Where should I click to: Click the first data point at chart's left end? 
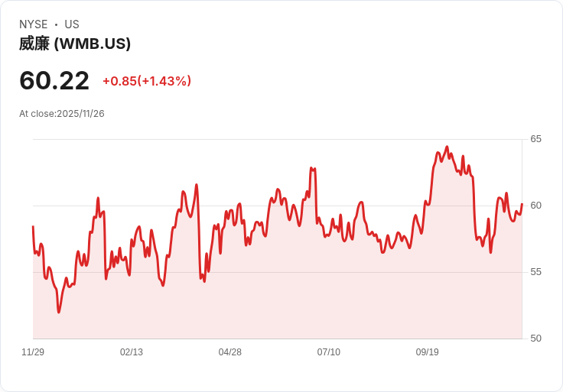point(33,226)
